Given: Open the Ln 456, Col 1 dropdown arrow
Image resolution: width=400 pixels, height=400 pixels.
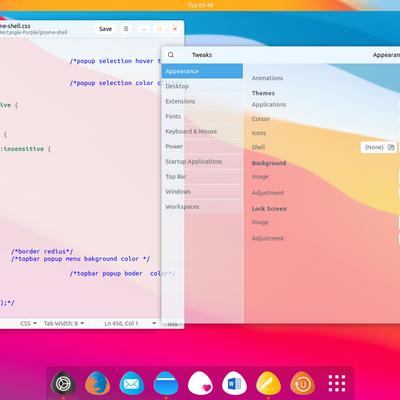Looking at the screenshot, I should coord(154,323).
